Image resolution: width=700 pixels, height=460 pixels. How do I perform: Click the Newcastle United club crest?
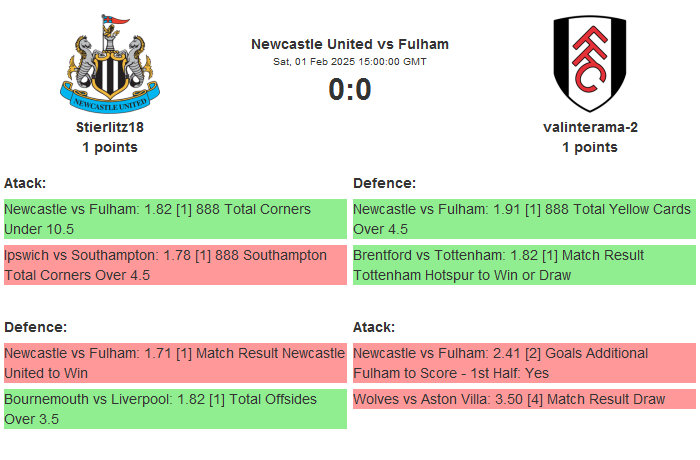click(110, 63)
